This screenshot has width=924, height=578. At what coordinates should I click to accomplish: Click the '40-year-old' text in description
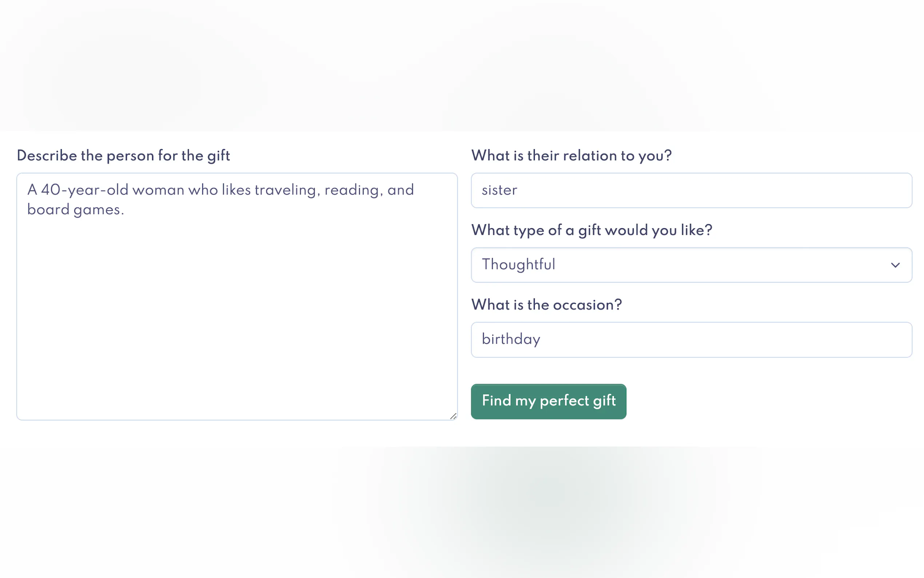click(84, 190)
